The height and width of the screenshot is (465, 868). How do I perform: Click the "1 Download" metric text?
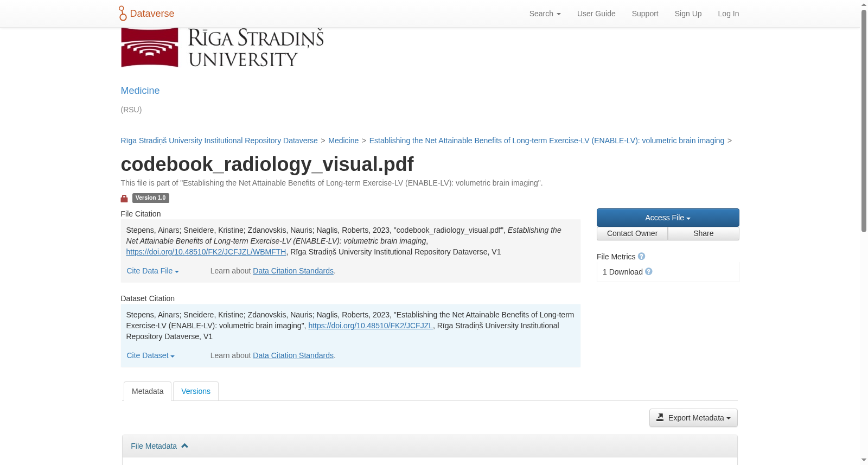(623, 272)
